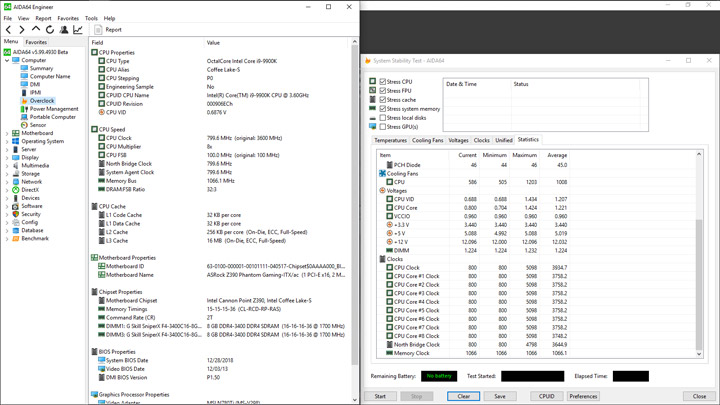Open the Favorites menu
720x405 pixels.
coord(67,18)
